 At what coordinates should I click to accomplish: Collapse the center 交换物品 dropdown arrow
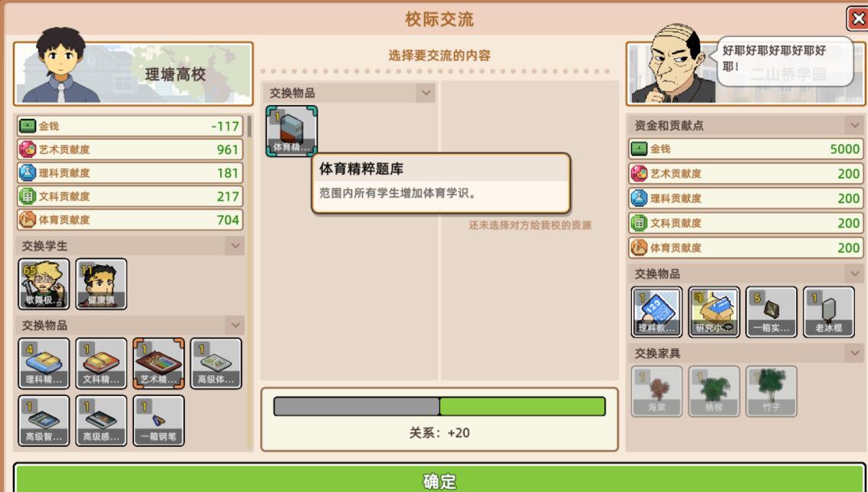426,93
